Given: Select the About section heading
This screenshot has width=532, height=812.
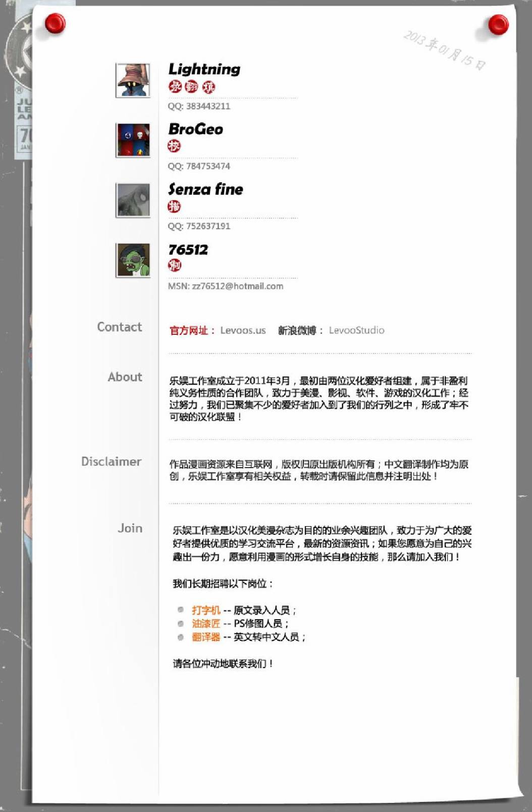Looking at the screenshot, I should [125, 377].
